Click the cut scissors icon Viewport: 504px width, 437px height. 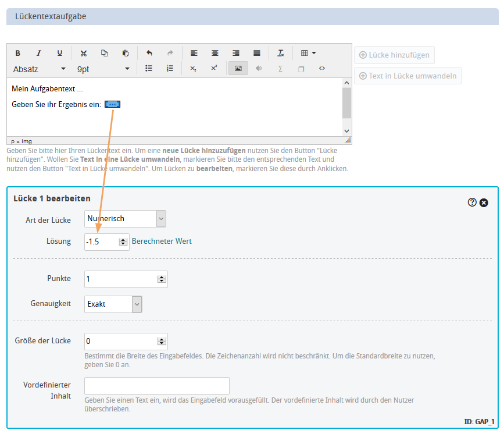click(x=84, y=53)
